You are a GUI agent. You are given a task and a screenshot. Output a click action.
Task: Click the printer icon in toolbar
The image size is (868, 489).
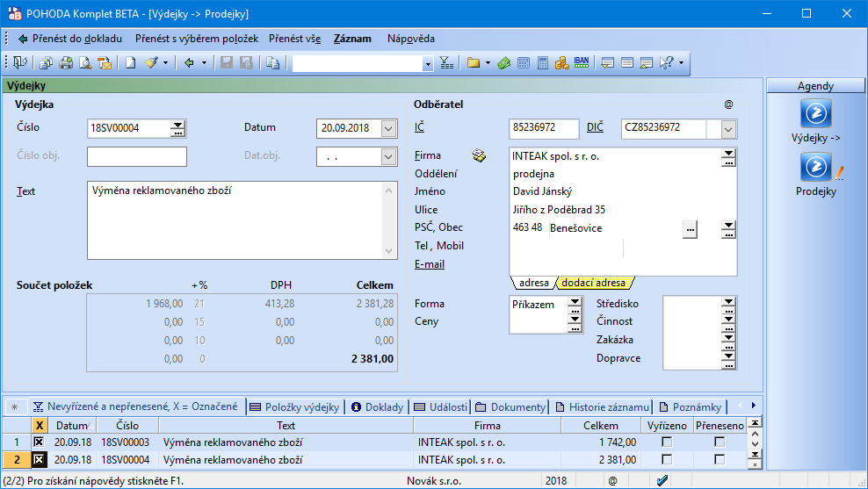(66, 63)
